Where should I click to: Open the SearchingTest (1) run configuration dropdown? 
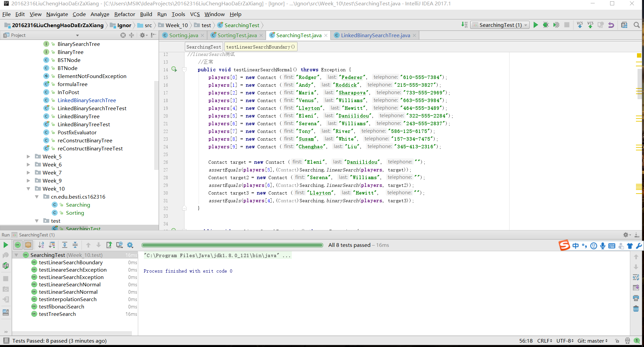pos(500,25)
